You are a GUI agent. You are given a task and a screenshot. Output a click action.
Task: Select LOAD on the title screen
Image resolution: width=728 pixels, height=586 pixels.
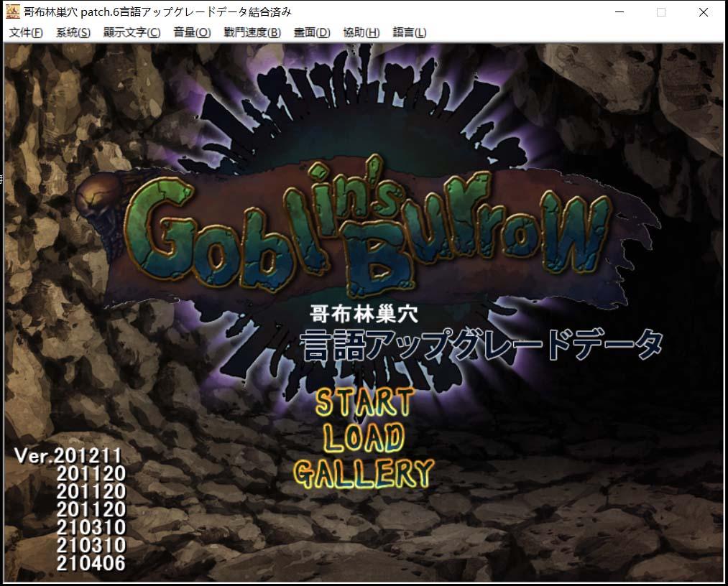click(364, 437)
